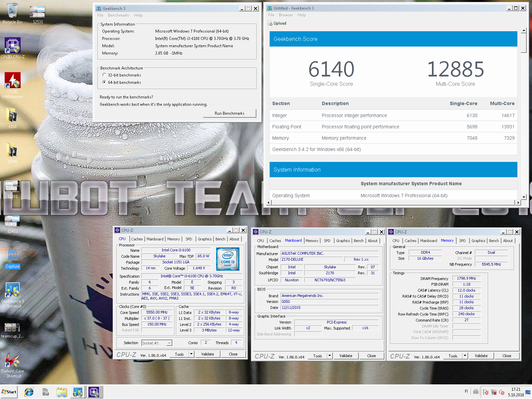Click the network tray icon
This screenshot has width=532, height=399.
494,392
